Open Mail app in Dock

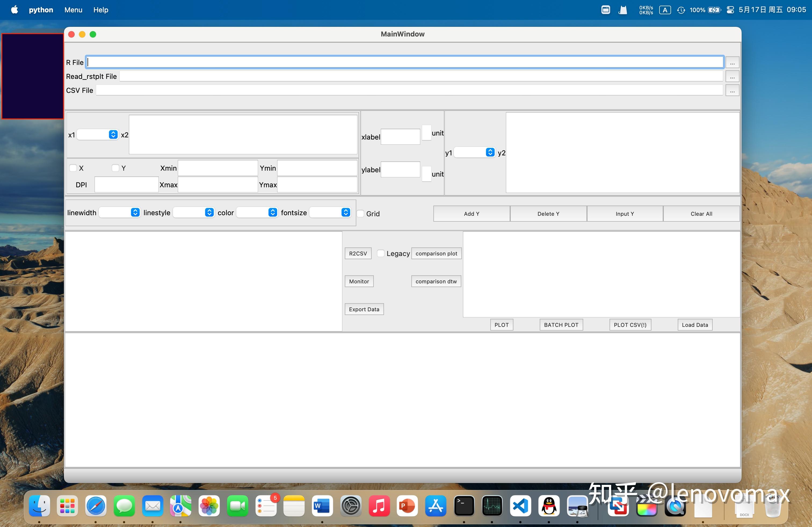[x=153, y=506]
